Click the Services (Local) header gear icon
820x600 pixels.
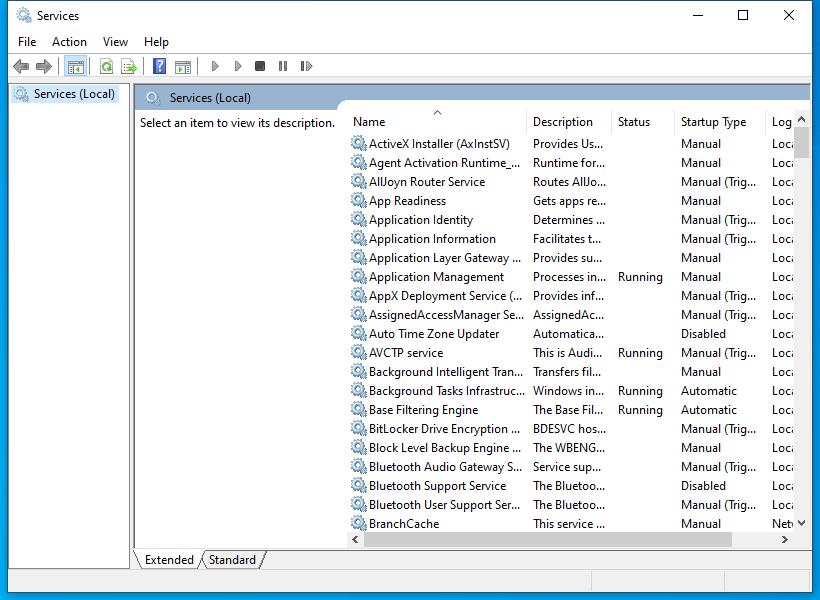click(x=153, y=98)
